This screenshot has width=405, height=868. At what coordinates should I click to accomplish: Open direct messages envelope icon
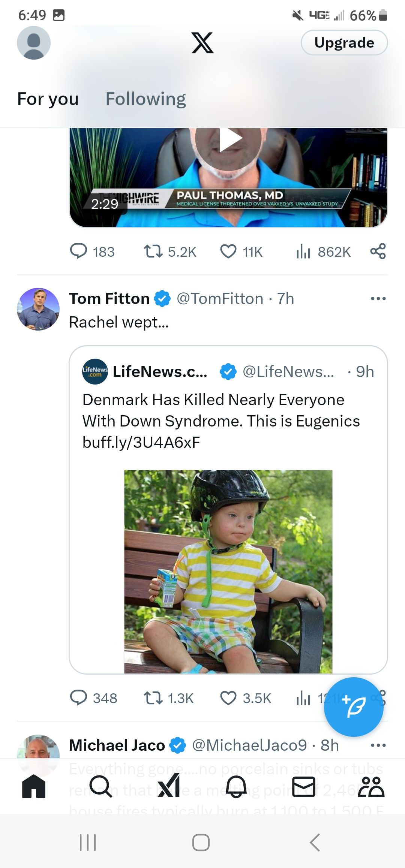303,786
